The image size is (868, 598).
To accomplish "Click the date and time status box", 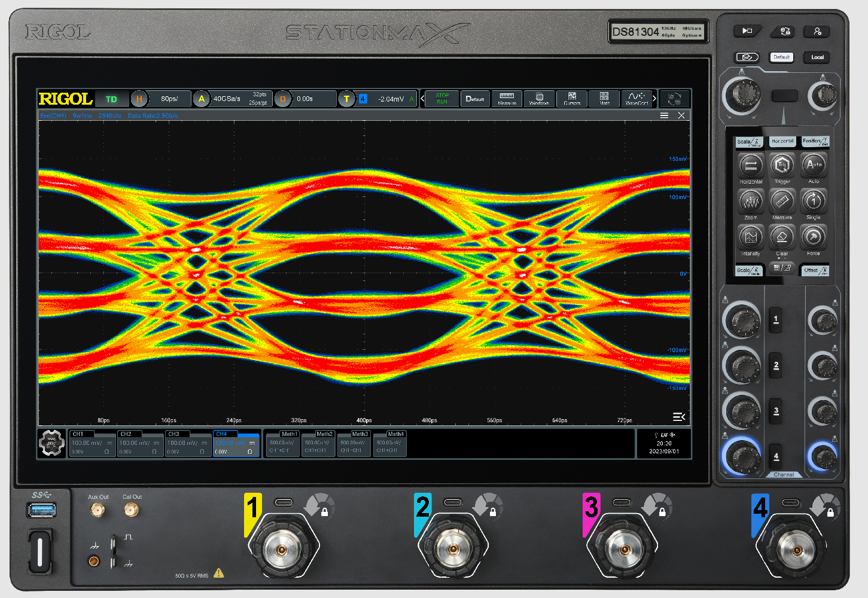I will pos(663,443).
